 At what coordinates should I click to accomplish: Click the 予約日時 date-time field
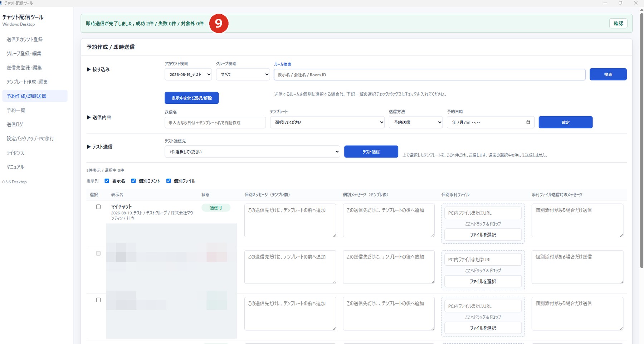pos(491,122)
